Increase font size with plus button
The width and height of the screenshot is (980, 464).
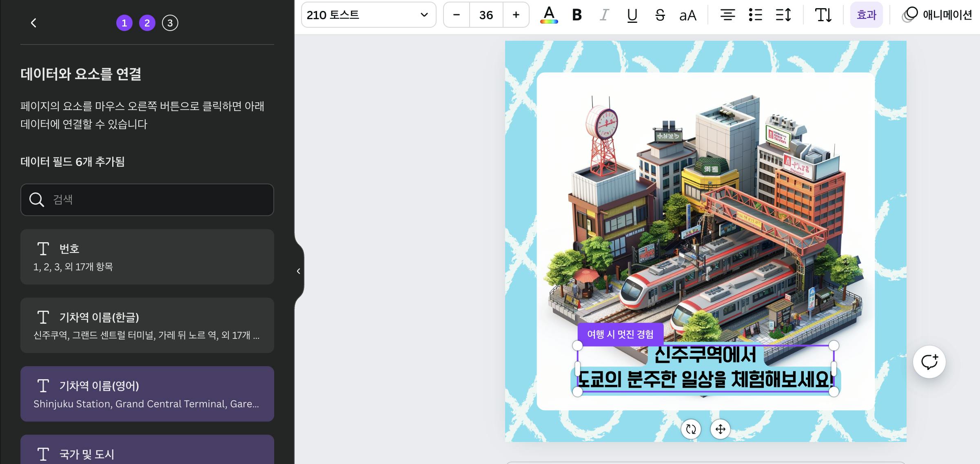pyautogui.click(x=516, y=15)
